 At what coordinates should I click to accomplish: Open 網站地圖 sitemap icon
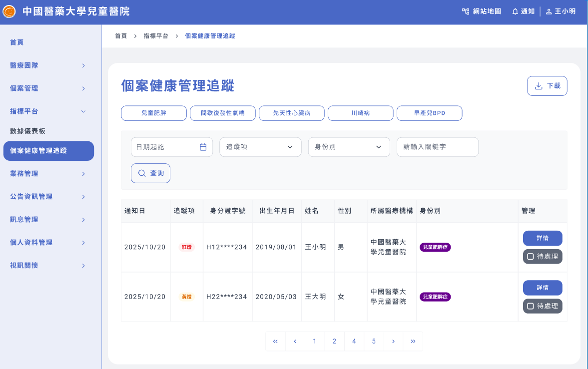tap(466, 11)
